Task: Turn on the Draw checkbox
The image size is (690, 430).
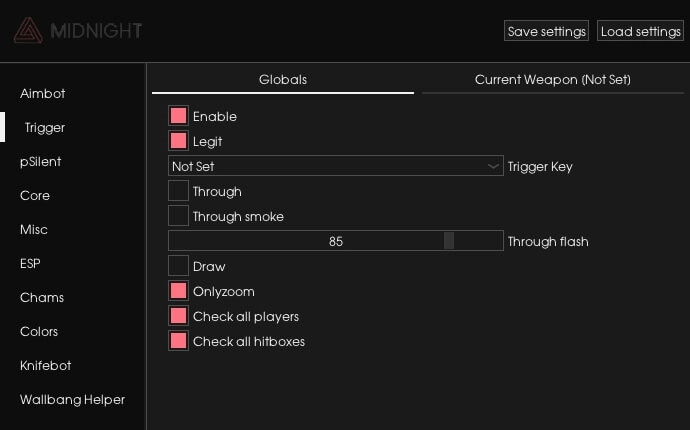Action: click(179, 266)
